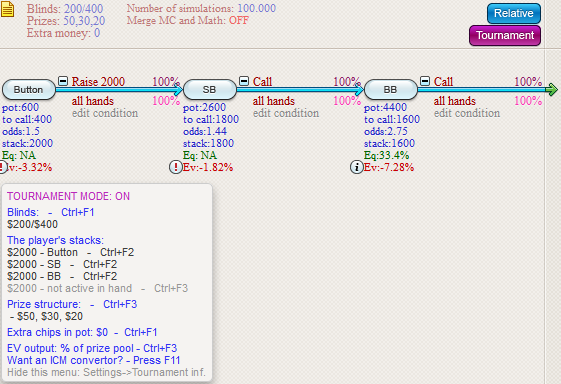Click BB's odds:2.75 value
This screenshot has height=384, width=561.
(x=386, y=131)
